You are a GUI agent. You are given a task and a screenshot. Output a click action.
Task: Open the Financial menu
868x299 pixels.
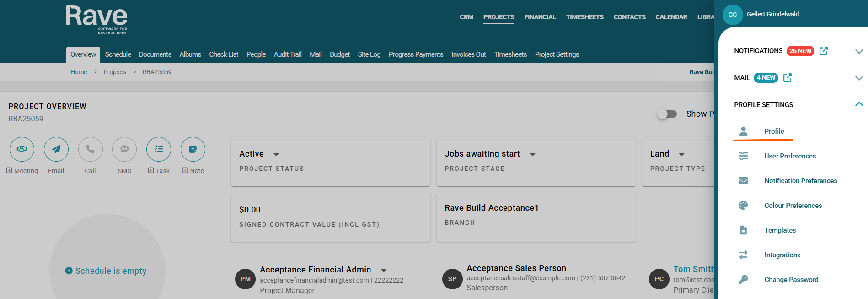pos(540,17)
